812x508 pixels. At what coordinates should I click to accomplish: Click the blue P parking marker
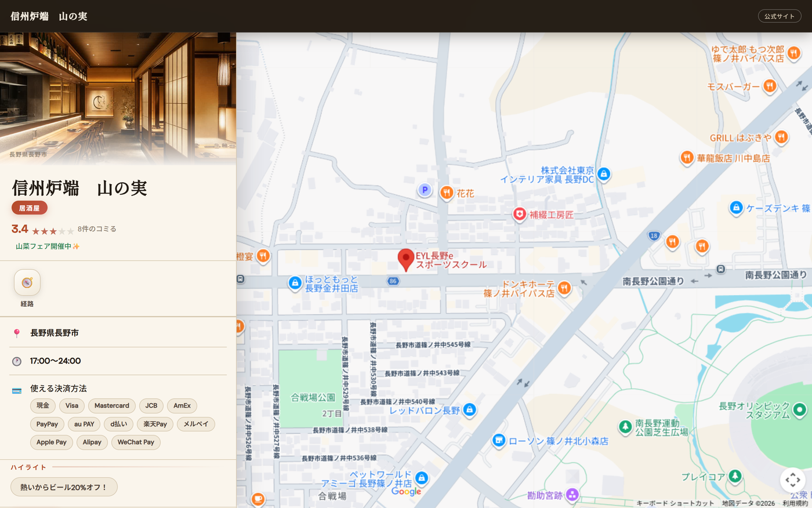point(425,190)
